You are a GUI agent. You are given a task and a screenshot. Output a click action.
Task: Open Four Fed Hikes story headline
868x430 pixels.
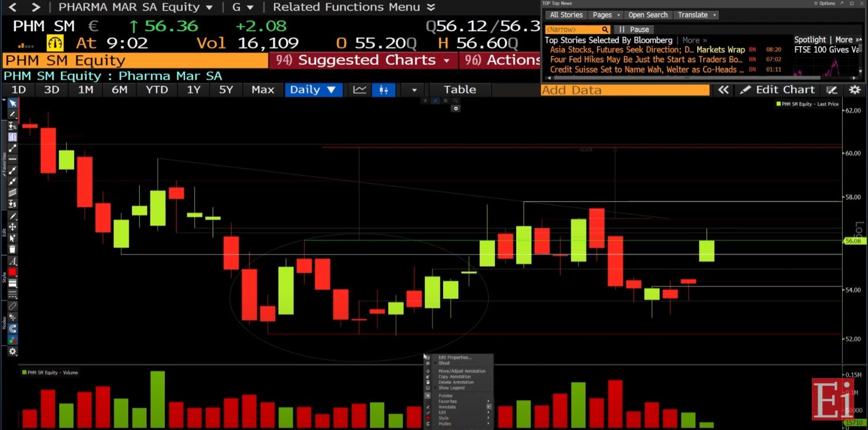[x=646, y=60]
